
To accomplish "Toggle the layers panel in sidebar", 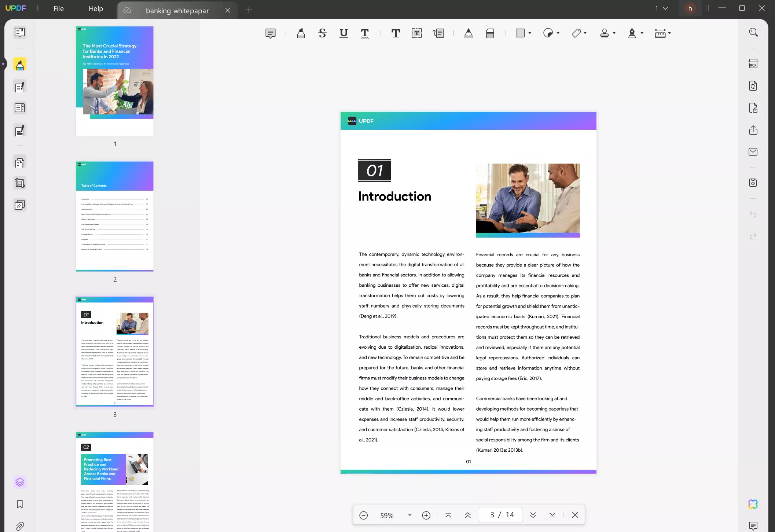I will tap(20, 482).
